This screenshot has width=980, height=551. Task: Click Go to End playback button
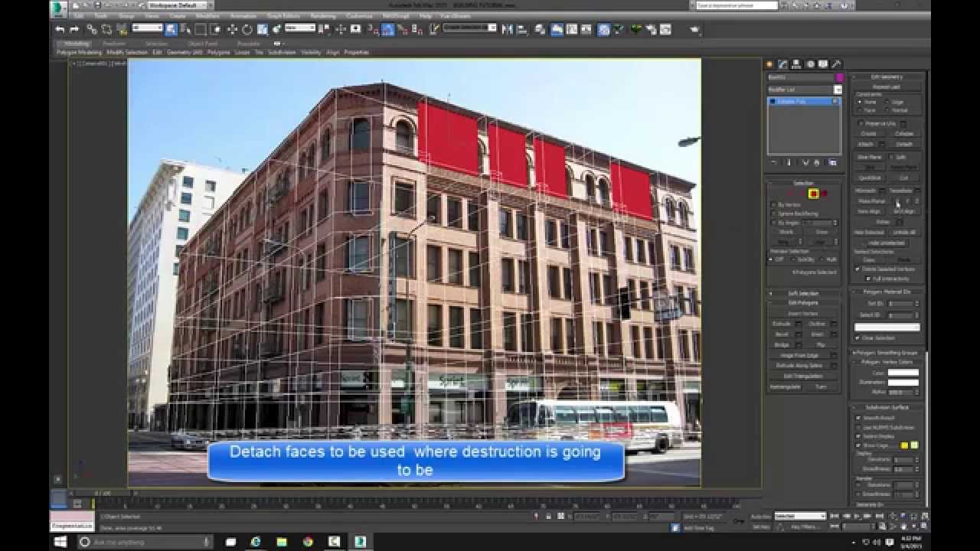coord(880,516)
